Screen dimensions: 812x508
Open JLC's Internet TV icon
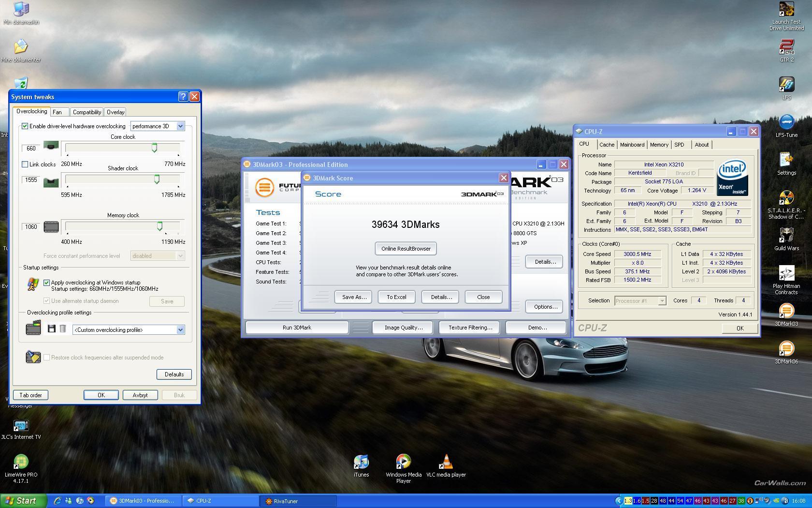21,429
